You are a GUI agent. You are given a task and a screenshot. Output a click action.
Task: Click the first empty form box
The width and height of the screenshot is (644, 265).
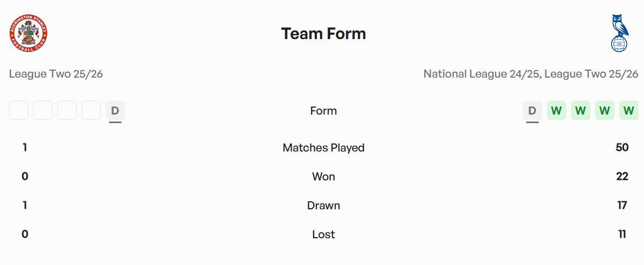coord(19,111)
